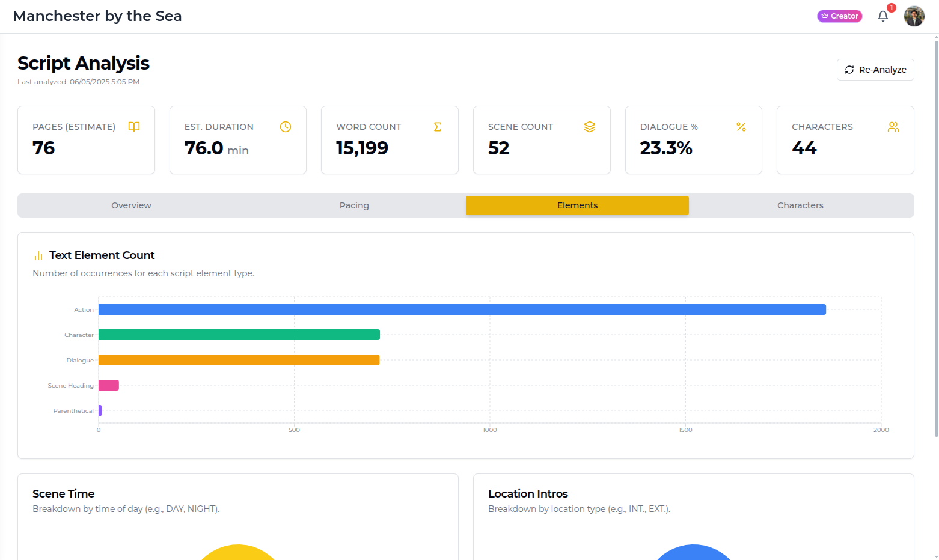The height and width of the screenshot is (560, 939).
Task: Click the sigma icon in Word Count card
Action: click(x=438, y=127)
